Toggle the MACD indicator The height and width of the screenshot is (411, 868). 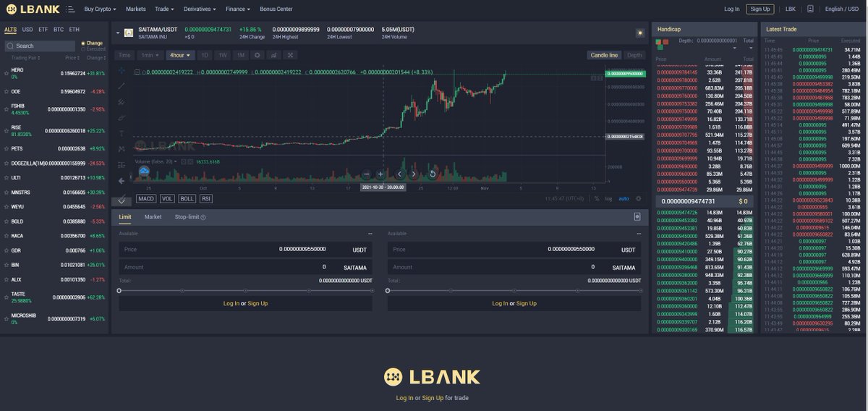[x=146, y=198]
